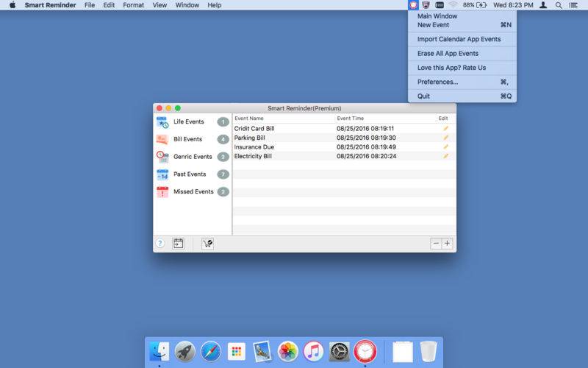Click the minus button to remove event
588x368 pixels.
click(436, 244)
